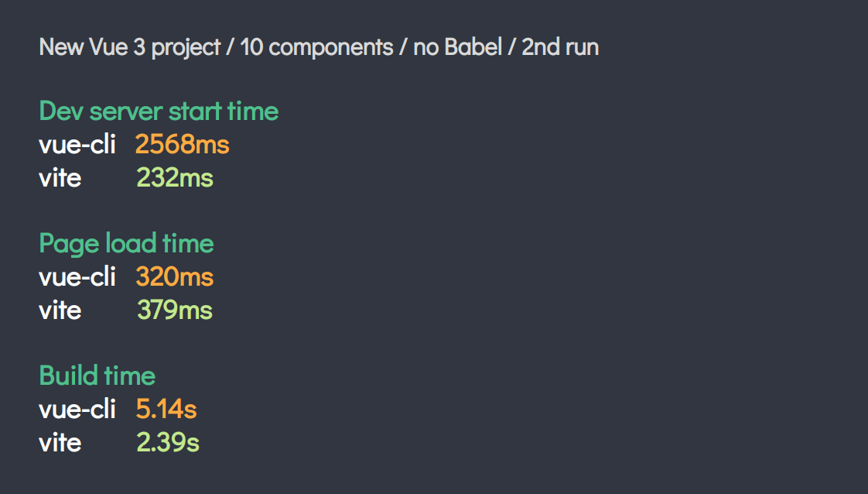Select the green 2.39s build value
This screenshot has width=868, height=494.
click(168, 443)
